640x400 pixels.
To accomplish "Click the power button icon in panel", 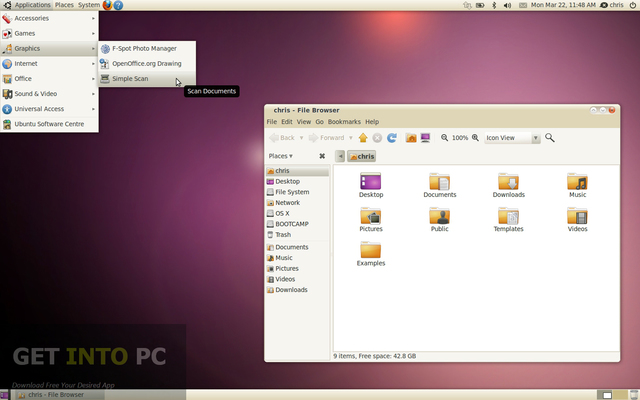I will point(633,5).
